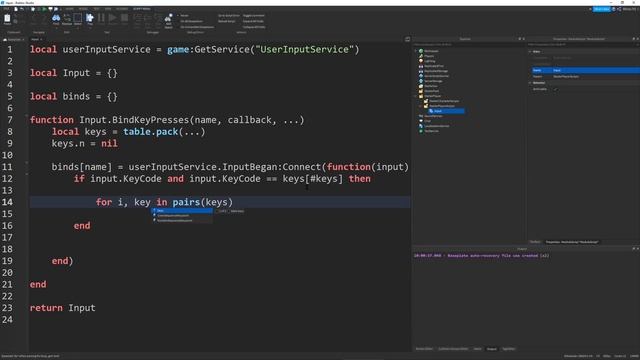Click the 'table.pack' text on line 8
This screenshot has width=640, height=360.
pyautogui.click(x=151, y=131)
